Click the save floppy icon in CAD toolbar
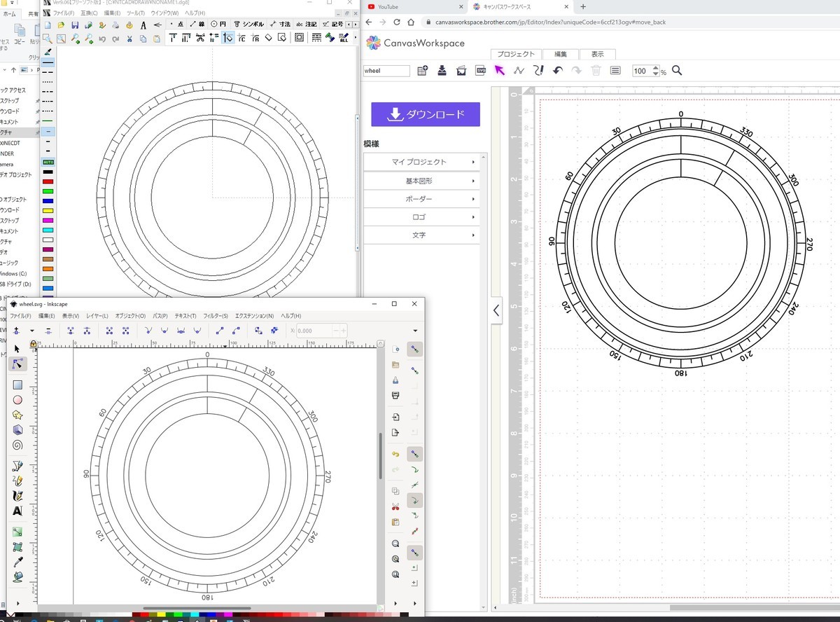The width and height of the screenshot is (840, 622). pos(75,25)
